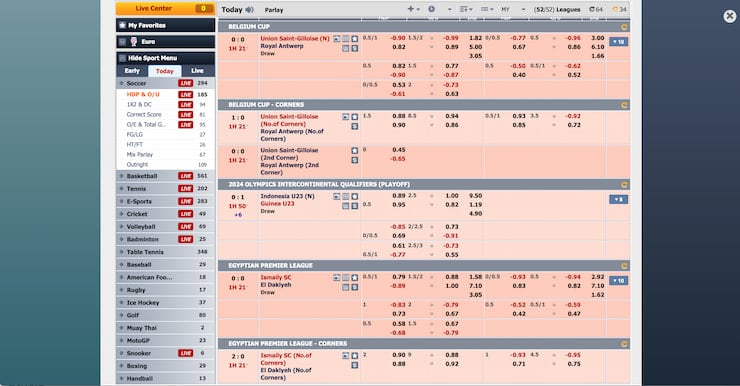Open Muay Thai in the sport menu
This screenshot has height=386, width=740.
pyautogui.click(x=165, y=328)
